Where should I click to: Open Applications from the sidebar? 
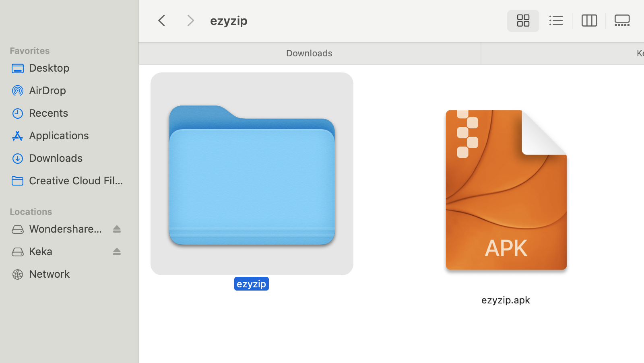(x=59, y=135)
